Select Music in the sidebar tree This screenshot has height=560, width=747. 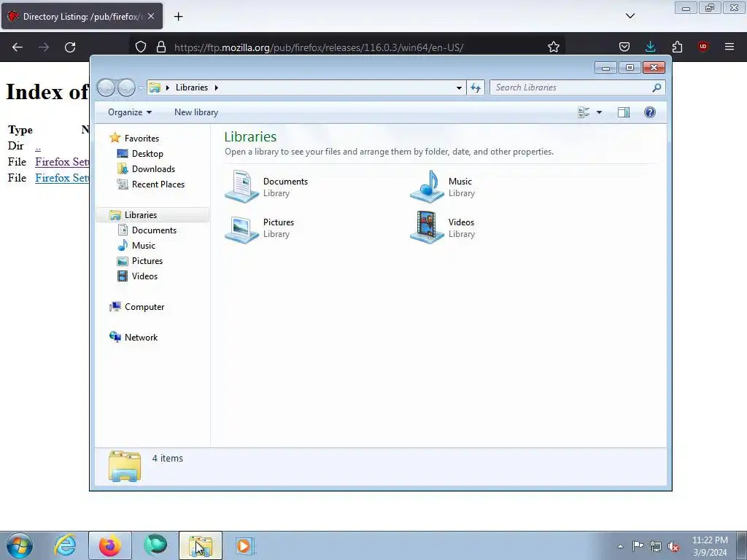click(144, 245)
